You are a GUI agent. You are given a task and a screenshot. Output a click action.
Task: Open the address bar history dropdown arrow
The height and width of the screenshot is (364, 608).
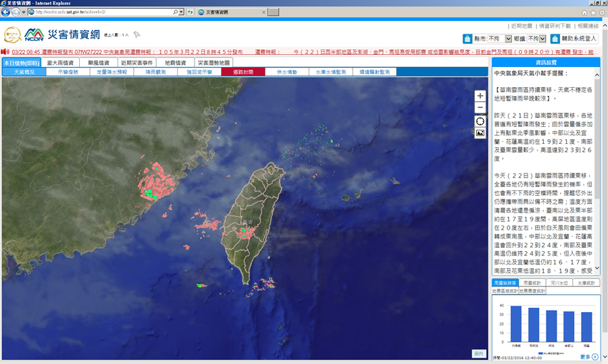click(181, 12)
